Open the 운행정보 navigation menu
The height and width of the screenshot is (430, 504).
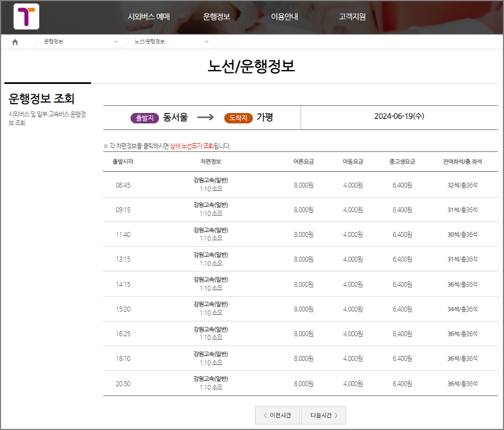pos(217,17)
